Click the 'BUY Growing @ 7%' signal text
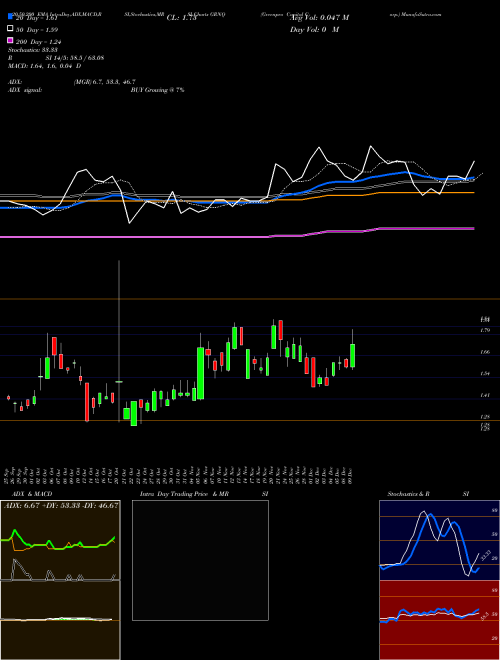Viewport: 500px width, 660px height. pos(157,90)
